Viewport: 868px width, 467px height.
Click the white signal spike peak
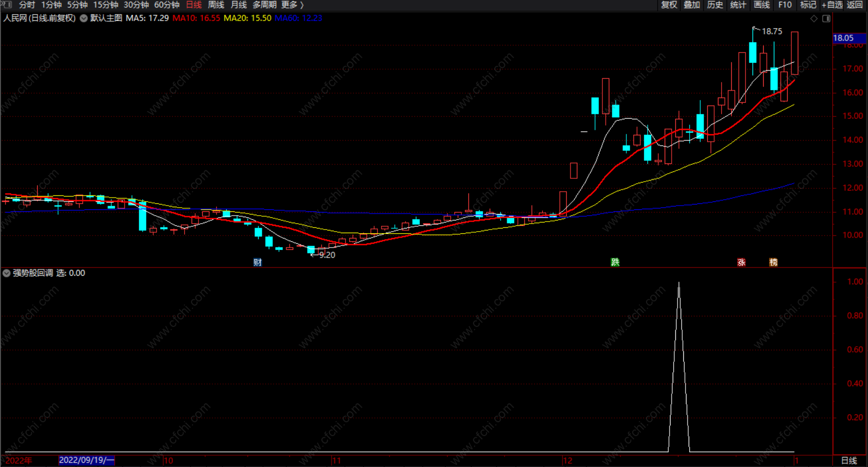pos(679,283)
